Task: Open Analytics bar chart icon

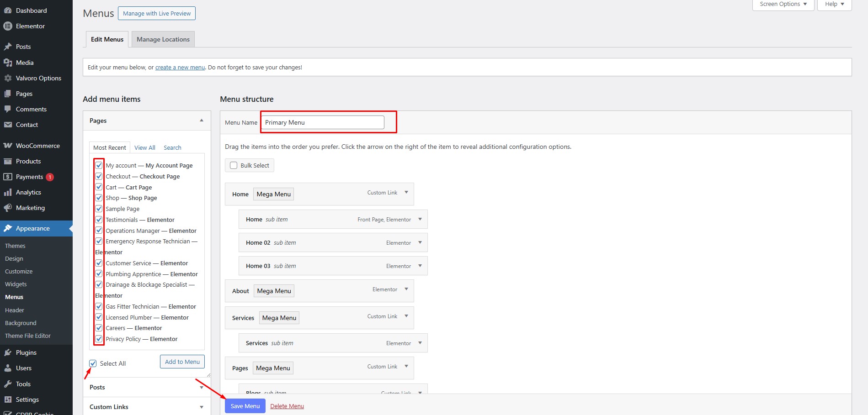Action: click(8, 192)
